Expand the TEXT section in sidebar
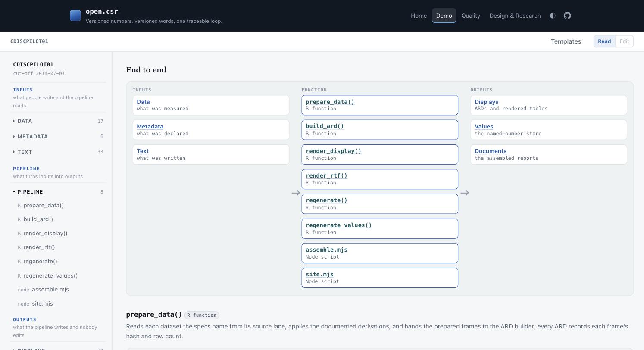The height and width of the screenshot is (350, 644). pyautogui.click(x=58, y=152)
